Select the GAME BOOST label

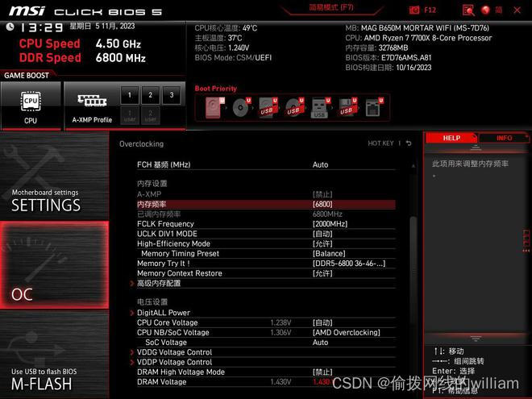(x=27, y=75)
